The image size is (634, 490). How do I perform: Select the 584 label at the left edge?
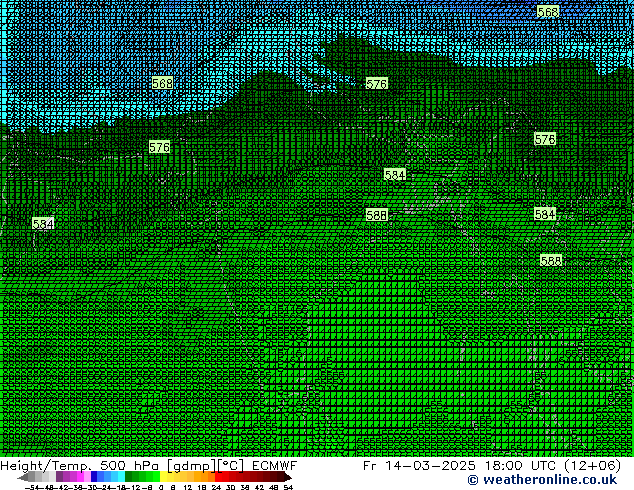click(43, 224)
